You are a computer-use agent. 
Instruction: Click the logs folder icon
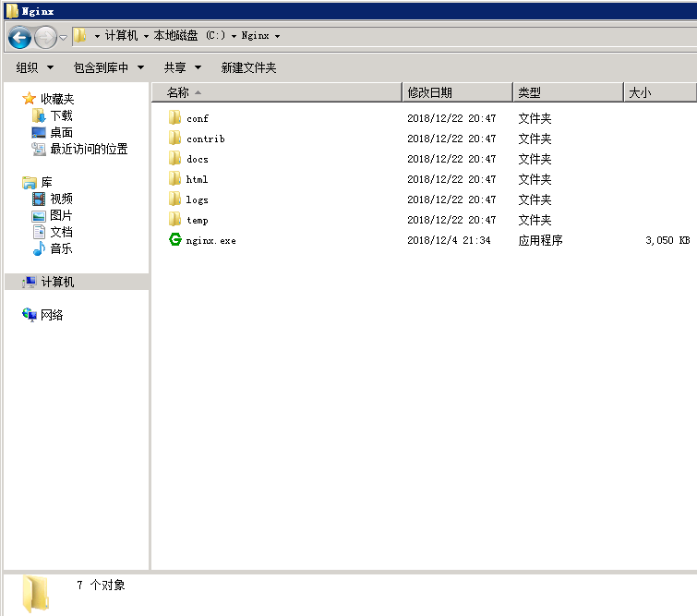[x=174, y=199]
